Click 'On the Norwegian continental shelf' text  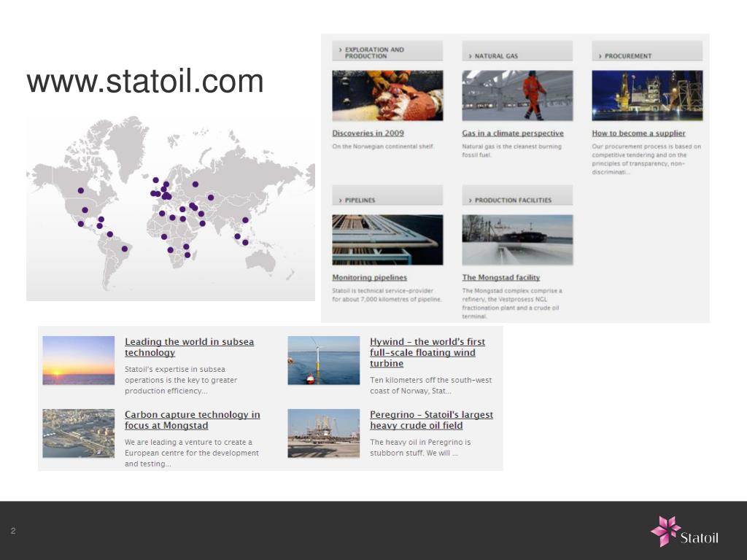(x=383, y=147)
